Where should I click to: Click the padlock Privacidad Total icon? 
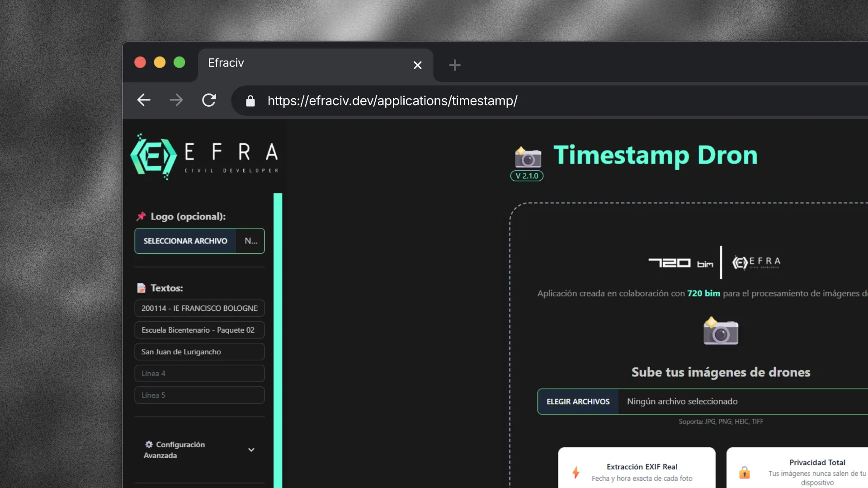(x=744, y=472)
